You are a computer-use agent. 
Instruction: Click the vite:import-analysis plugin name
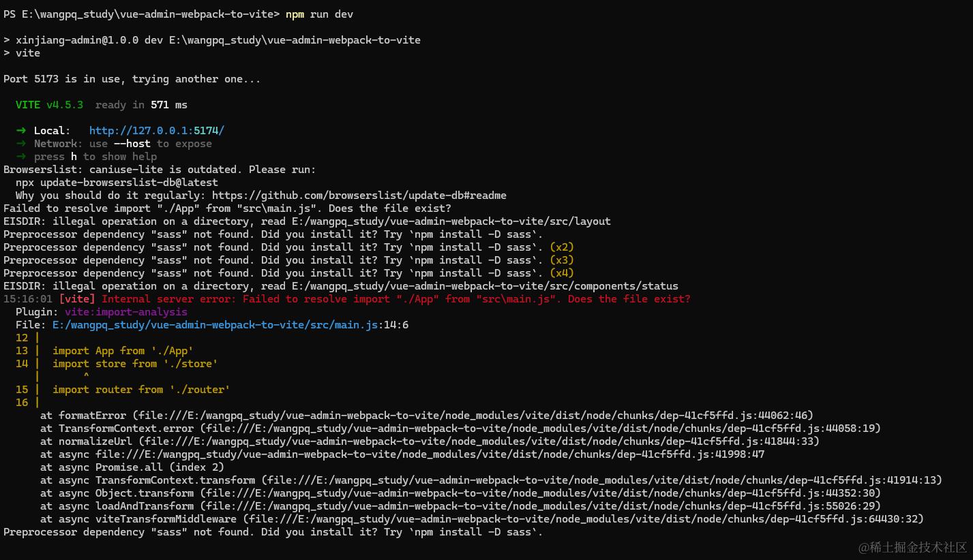(x=125, y=312)
